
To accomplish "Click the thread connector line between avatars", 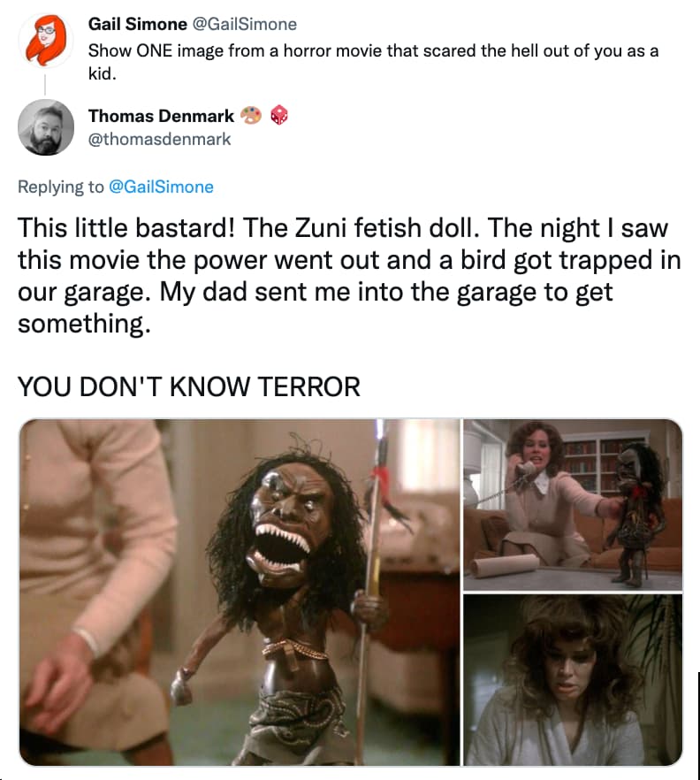I will click(45, 84).
